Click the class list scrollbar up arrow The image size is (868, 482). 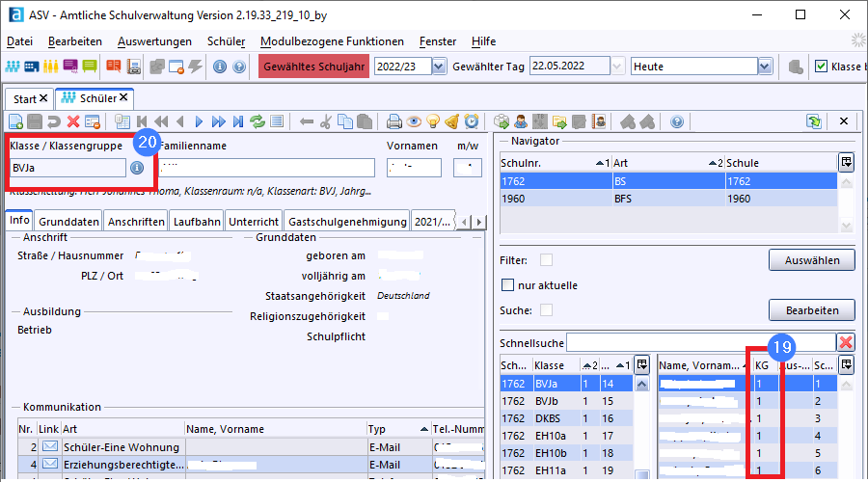click(x=641, y=384)
